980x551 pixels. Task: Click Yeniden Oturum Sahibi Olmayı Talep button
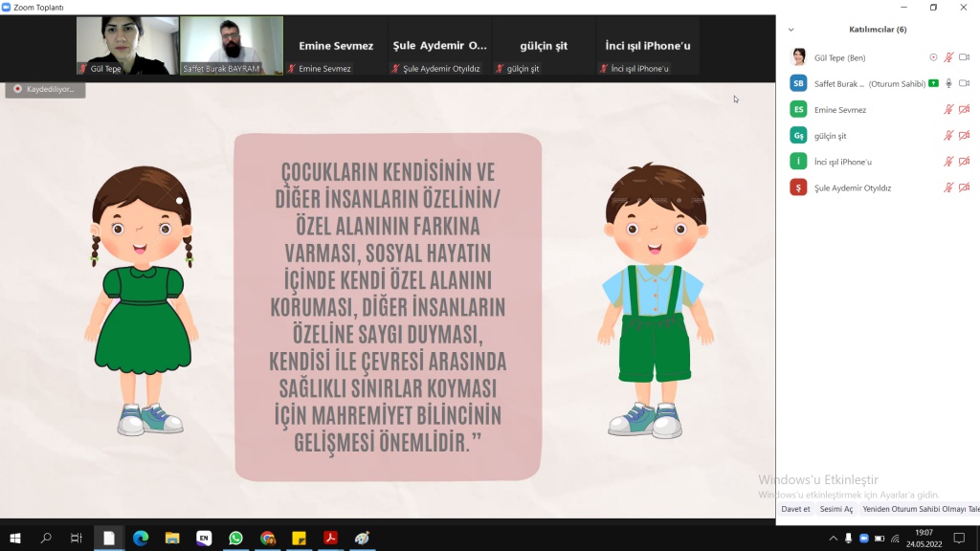[920, 509]
